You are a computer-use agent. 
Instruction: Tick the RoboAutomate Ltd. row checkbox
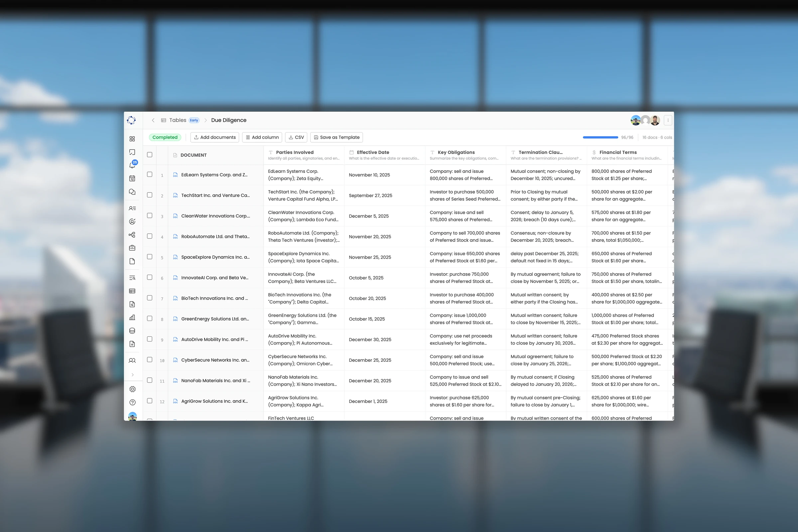point(150,236)
